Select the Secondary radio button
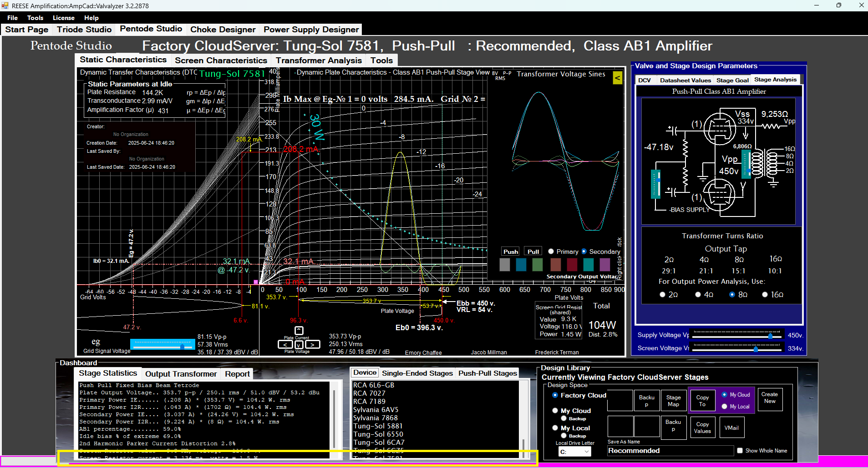 click(x=584, y=252)
